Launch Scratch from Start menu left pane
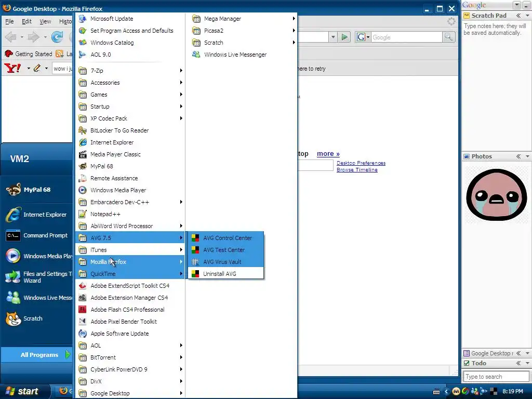Viewport: 532px width, 399px height. click(x=37, y=318)
